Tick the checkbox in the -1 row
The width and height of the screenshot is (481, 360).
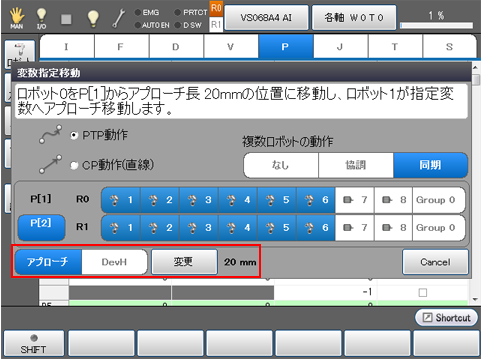tap(423, 293)
